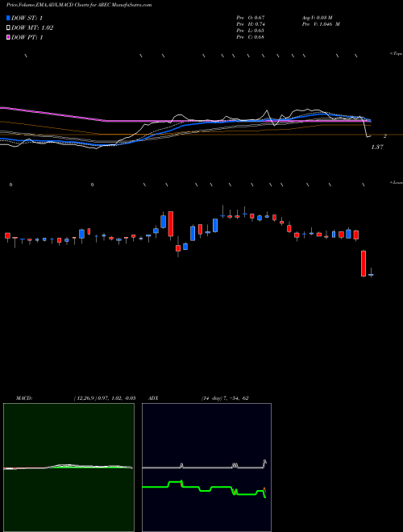
Task: Click the '2' level label on the orange line
Action: (x=385, y=136)
